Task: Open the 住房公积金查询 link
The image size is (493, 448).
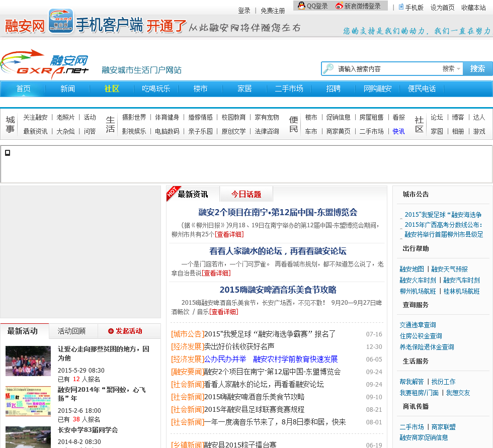Action: (x=421, y=336)
